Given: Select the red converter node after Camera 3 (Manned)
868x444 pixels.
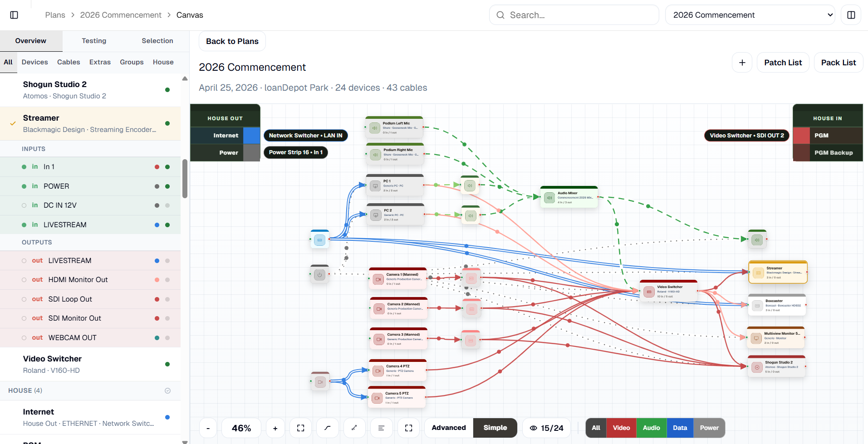Looking at the screenshot, I should tap(471, 340).
